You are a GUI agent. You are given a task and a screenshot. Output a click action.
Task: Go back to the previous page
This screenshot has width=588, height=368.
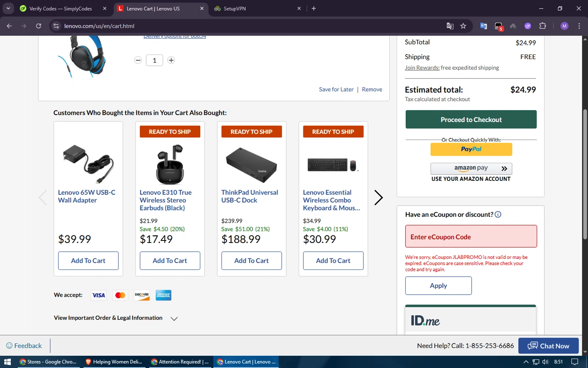pyautogui.click(x=9, y=26)
